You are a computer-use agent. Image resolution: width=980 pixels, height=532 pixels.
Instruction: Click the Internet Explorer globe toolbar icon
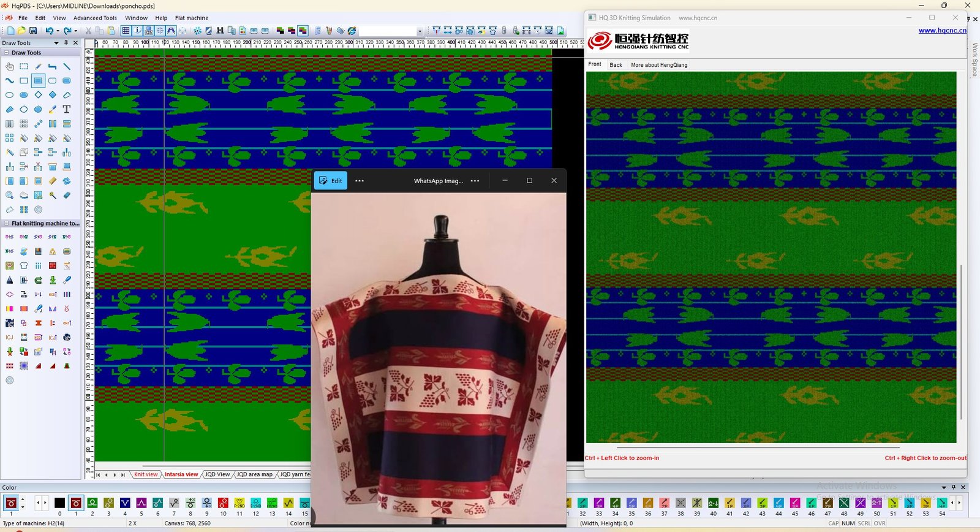pyautogui.click(x=352, y=31)
